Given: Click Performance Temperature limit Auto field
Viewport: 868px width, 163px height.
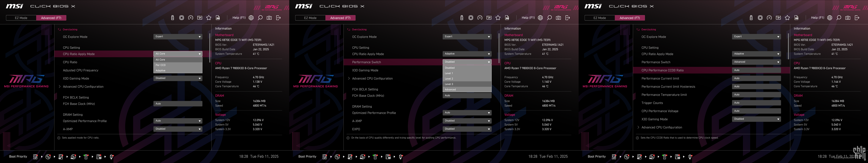Looking at the screenshot, I should [x=756, y=94].
